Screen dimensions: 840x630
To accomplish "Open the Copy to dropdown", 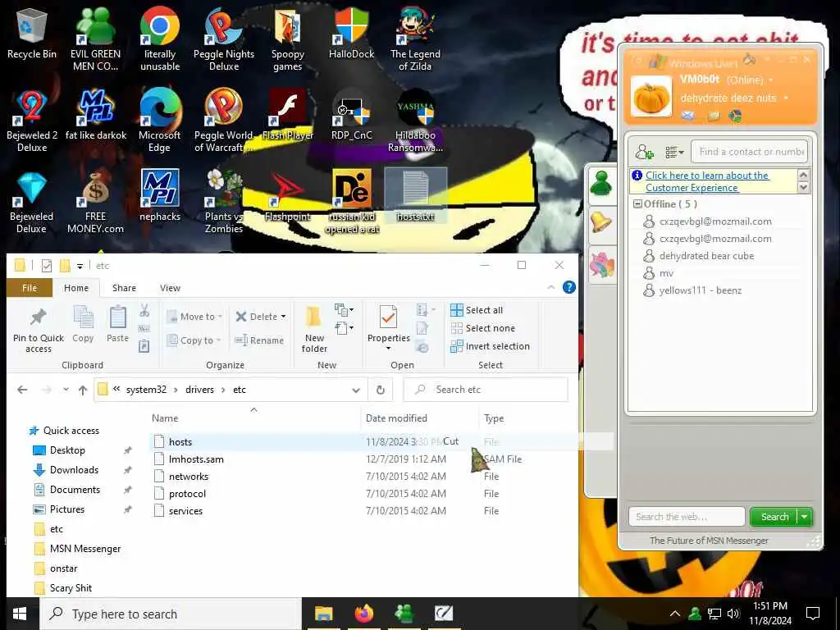I will point(194,340).
